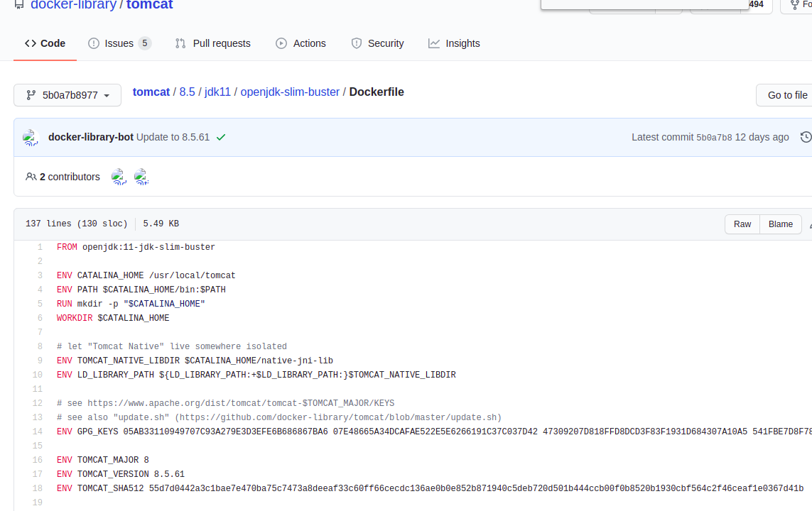The width and height of the screenshot is (812, 511).
Task: Click the first contributor avatar
Action: [x=119, y=177]
